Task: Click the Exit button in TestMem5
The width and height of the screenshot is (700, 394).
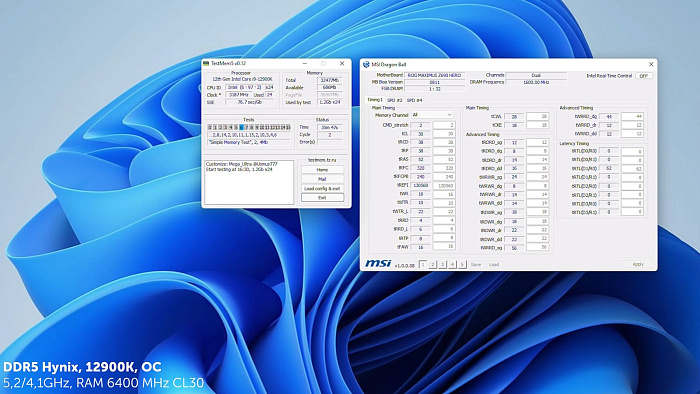Action: click(322, 198)
